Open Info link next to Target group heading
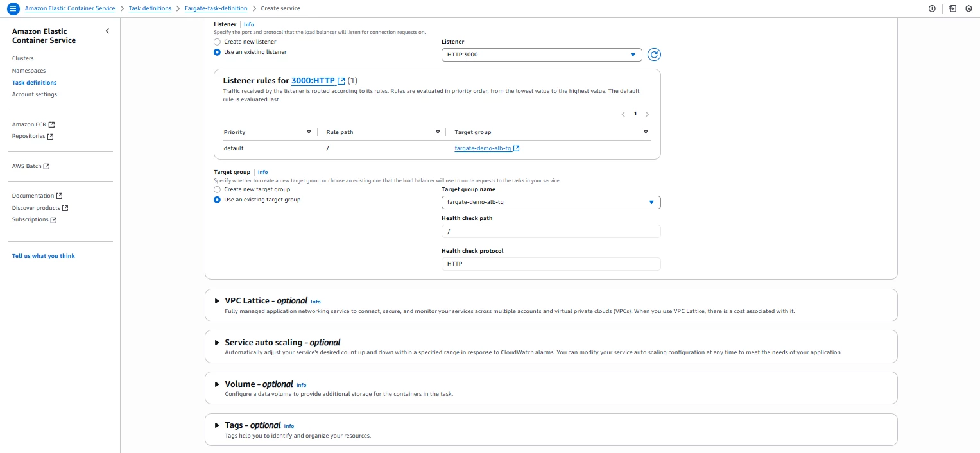This screenshot has height=453, width=980. click(262, 172)
